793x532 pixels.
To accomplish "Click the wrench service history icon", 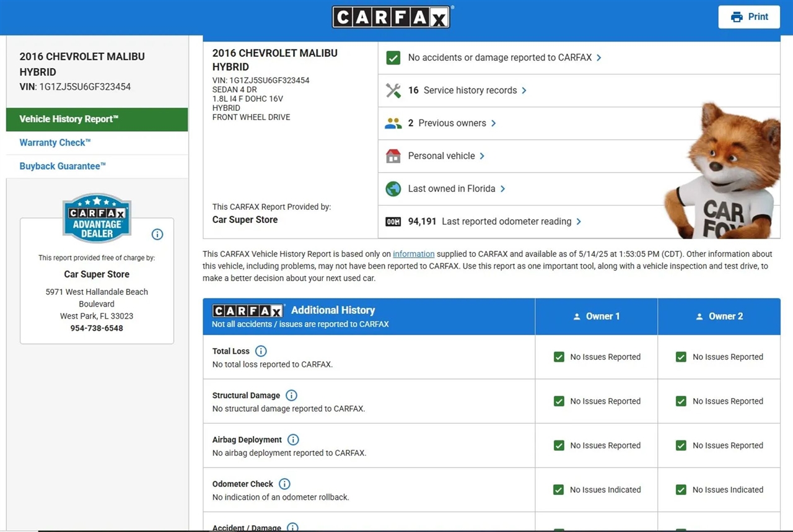I will click(x=393, y=90).
